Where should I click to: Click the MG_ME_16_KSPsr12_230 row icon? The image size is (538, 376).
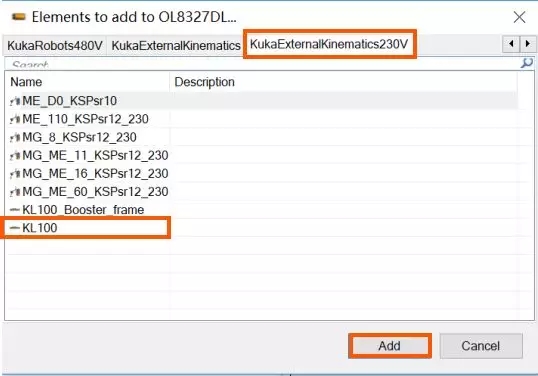(x=15, y=174)
